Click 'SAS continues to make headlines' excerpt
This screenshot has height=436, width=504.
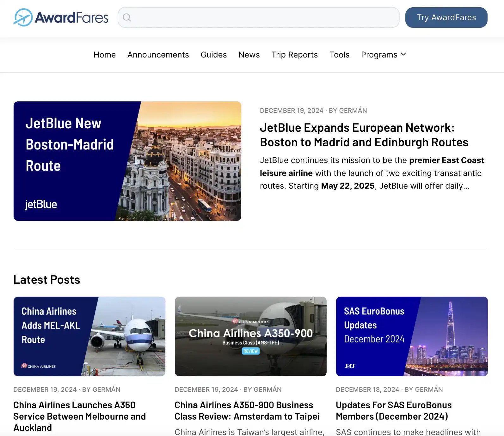pyautogui.click(x=408, y=432)
